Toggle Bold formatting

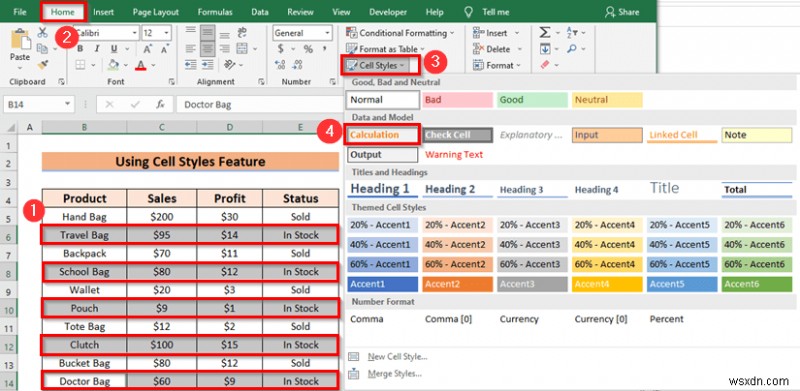pos(80,49)
